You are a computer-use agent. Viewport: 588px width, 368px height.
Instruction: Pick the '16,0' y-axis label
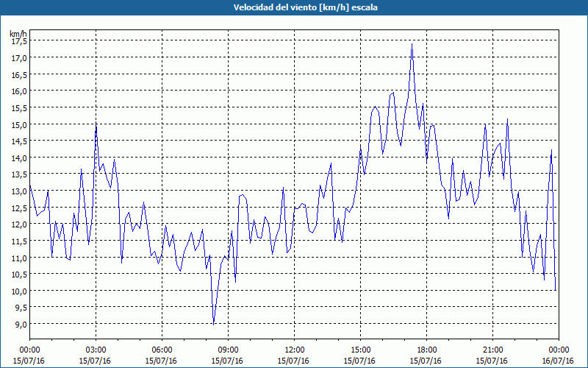click(x=19, y=91)
